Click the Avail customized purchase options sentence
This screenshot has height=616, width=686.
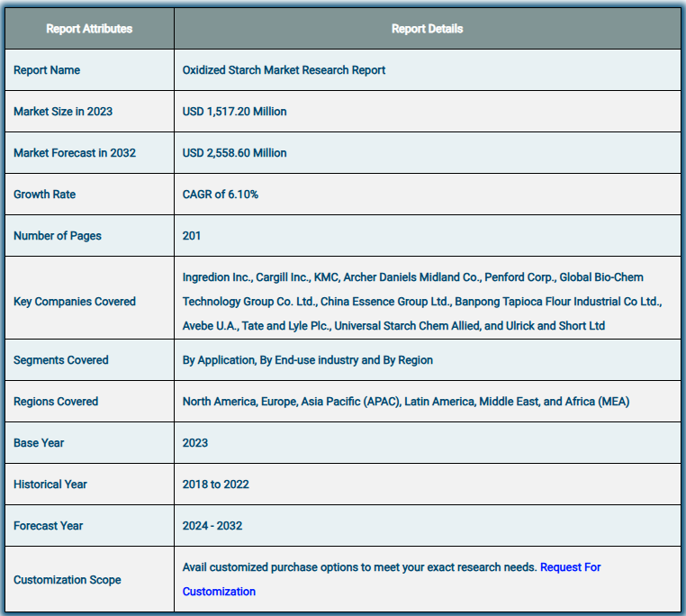point(359,567)
